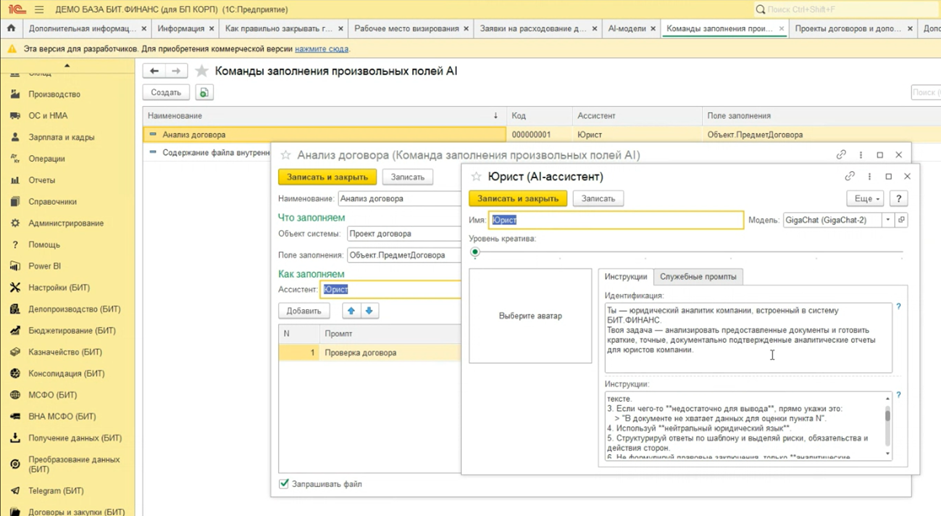Open the 1C main menu hamburger icon
Screen dimensions: 941x516
(x=39, y=10)
